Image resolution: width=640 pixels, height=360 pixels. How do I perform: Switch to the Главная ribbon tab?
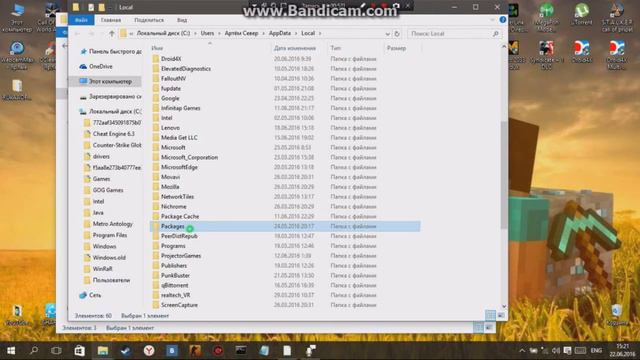pos(111,20)
